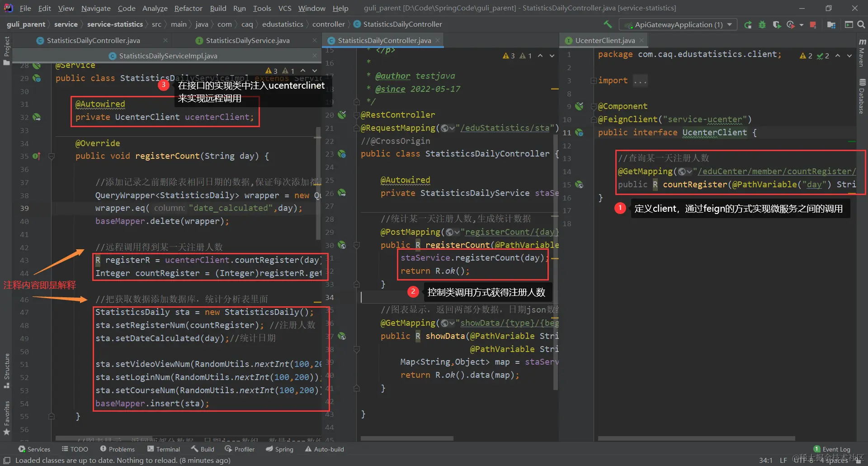The image size is (868, 466).
Task: Open the Favorites tool window stripe
Action: pyautogui.click(x=6, y=418)
